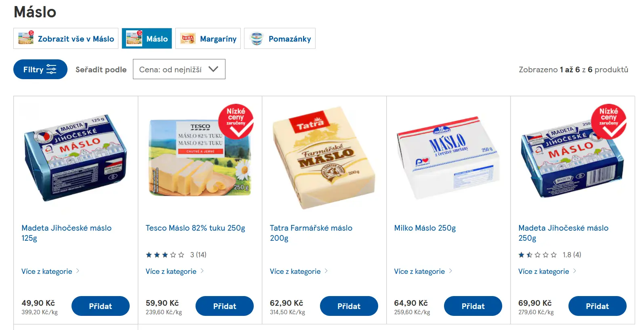The width and height of the screenshot is (644, 330).
Task: Switch to the Pomazánky category tab
Action: (x=289, y=39)
